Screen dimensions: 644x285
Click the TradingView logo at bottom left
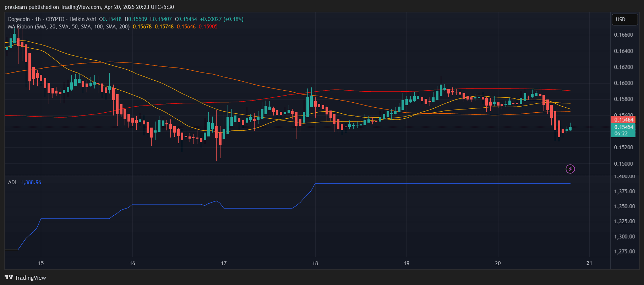pos(25,278)
